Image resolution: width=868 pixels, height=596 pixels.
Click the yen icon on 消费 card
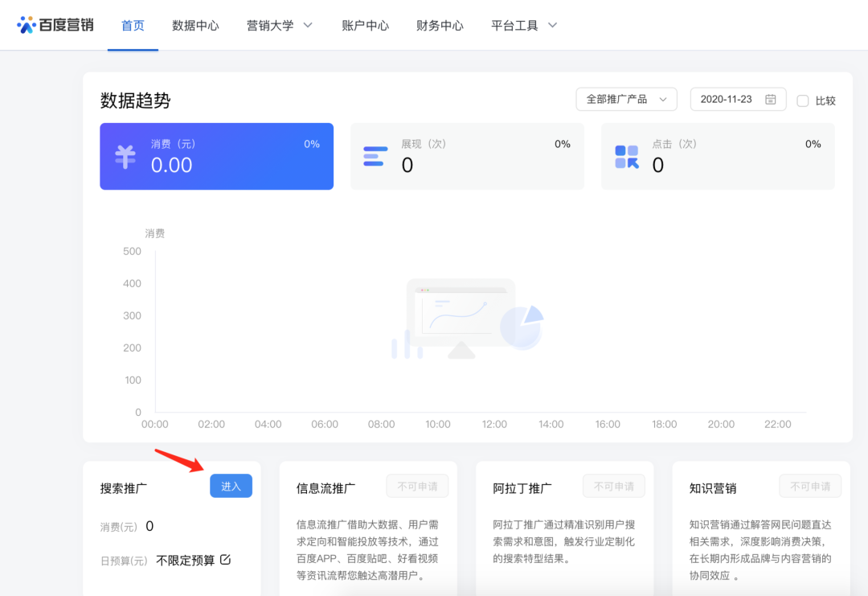tap(125, 157)
